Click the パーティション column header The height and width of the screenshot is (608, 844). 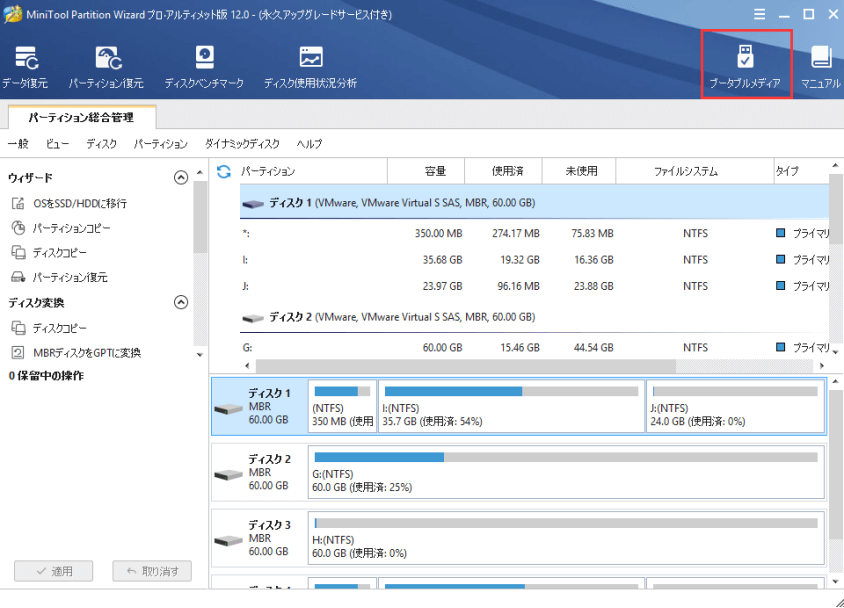313,171
